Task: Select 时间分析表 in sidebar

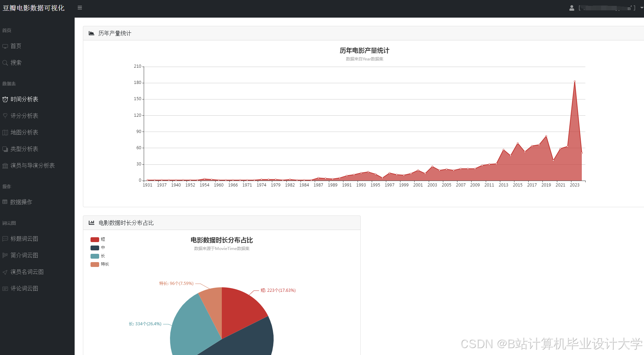Action: pyautogui.click(x=24, y=99)
